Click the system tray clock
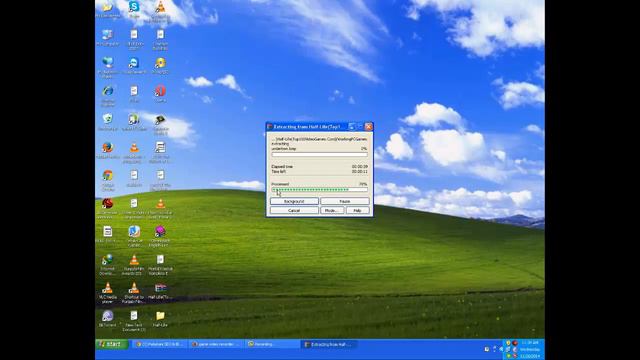640x360 pixels. click(530, 349)
